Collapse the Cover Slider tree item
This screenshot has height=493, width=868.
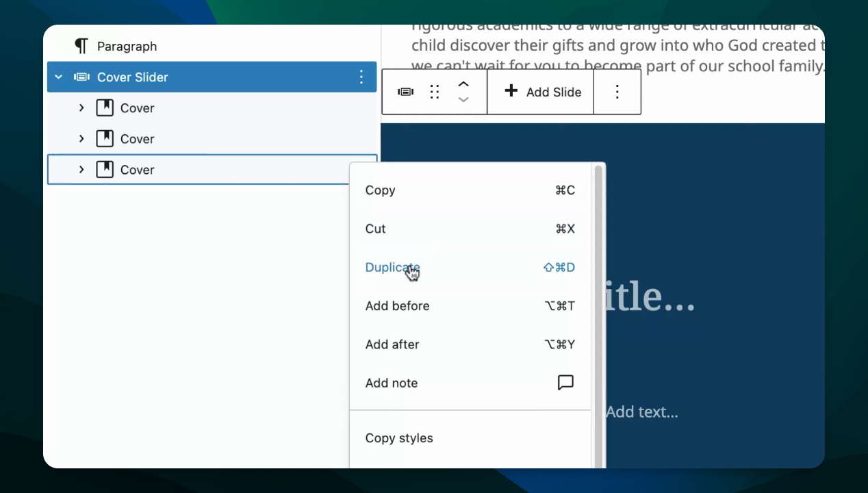(x=58, y=77)
